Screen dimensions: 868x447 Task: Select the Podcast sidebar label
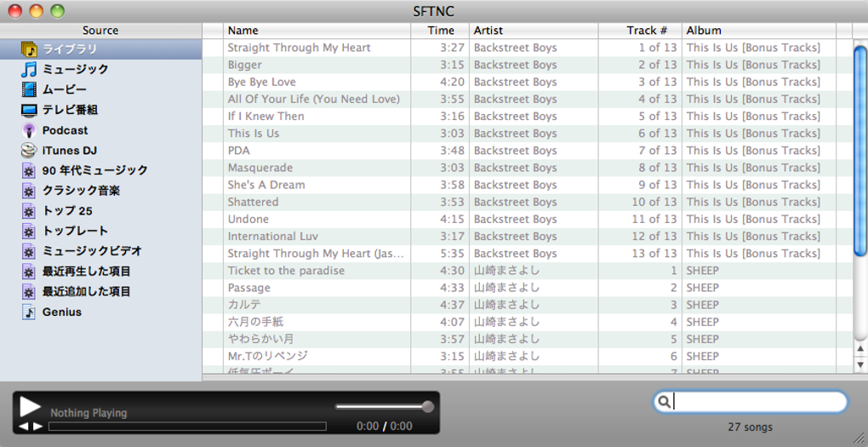coord(65,130)
